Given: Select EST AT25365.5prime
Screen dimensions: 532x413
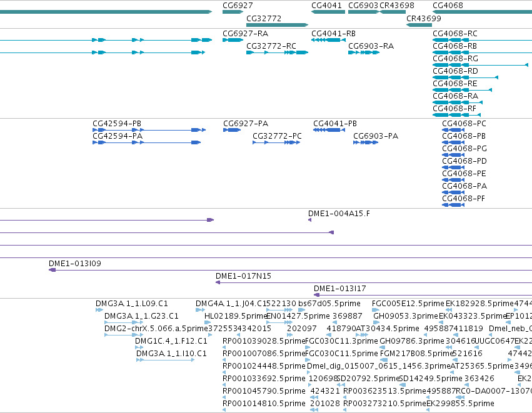Looking at the screenshot, I should pyautogui.click(x=452, y=372).
